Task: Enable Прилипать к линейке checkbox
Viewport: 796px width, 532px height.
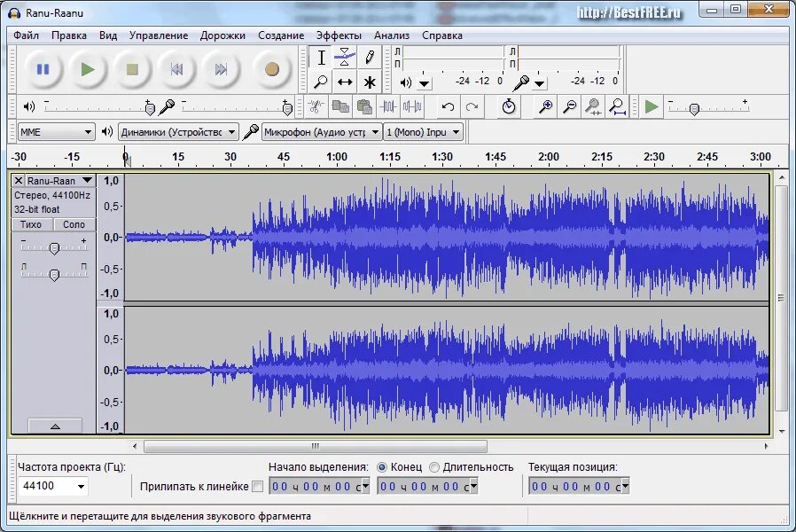Action: (x=257, y=486)
